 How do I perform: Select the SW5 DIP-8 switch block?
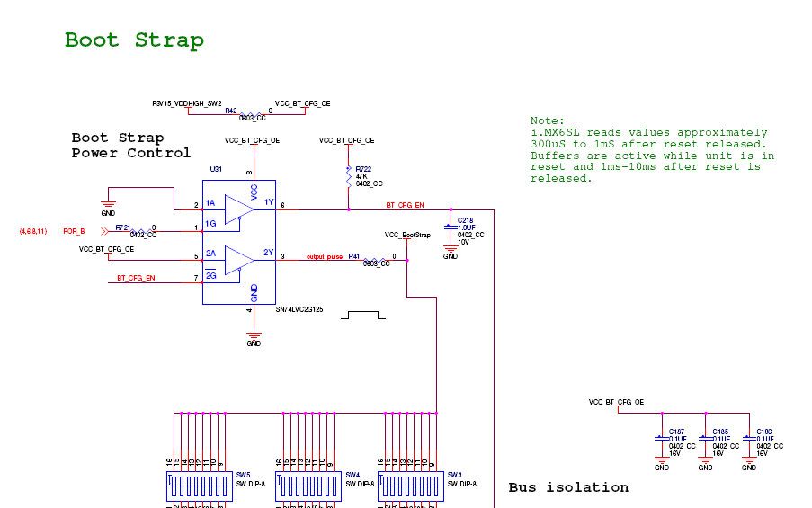(x=200, y=486)
